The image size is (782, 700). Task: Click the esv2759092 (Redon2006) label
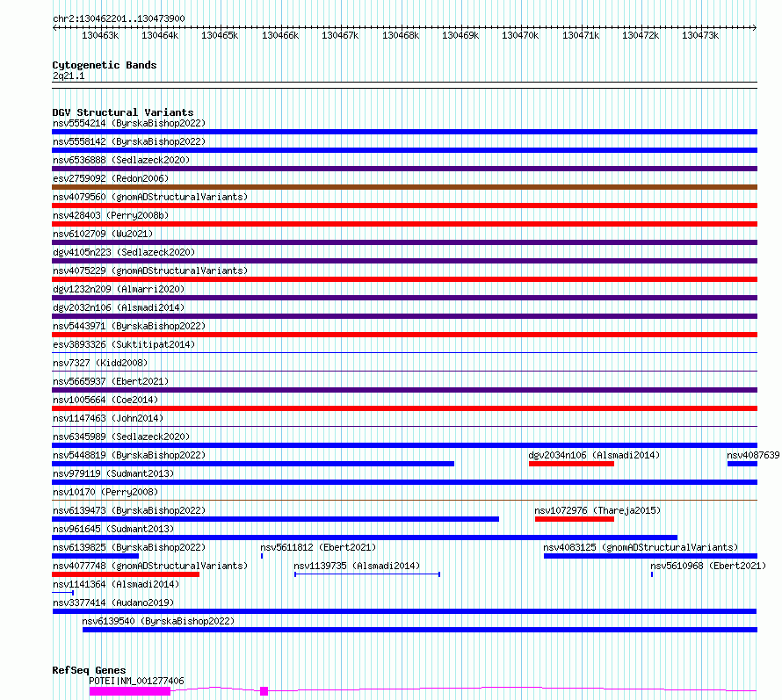[x=111, y=178]
